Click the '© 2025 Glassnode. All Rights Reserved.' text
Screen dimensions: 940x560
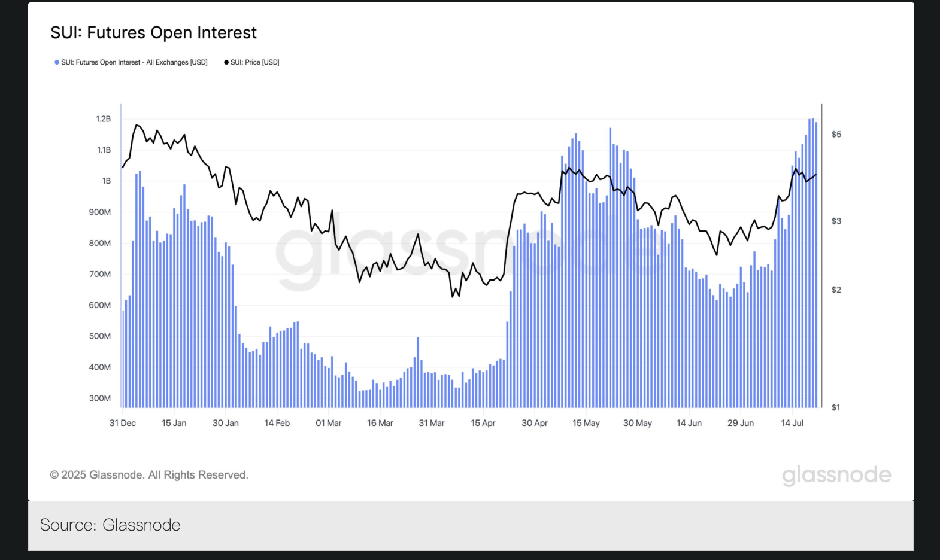click(149, 475)
